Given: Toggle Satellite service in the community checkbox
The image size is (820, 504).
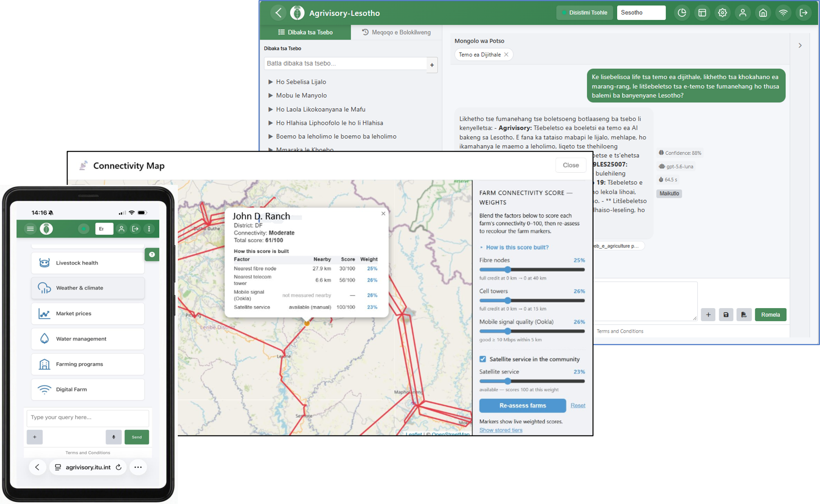Looking at the screenshot, I should (x=483, y=359).
